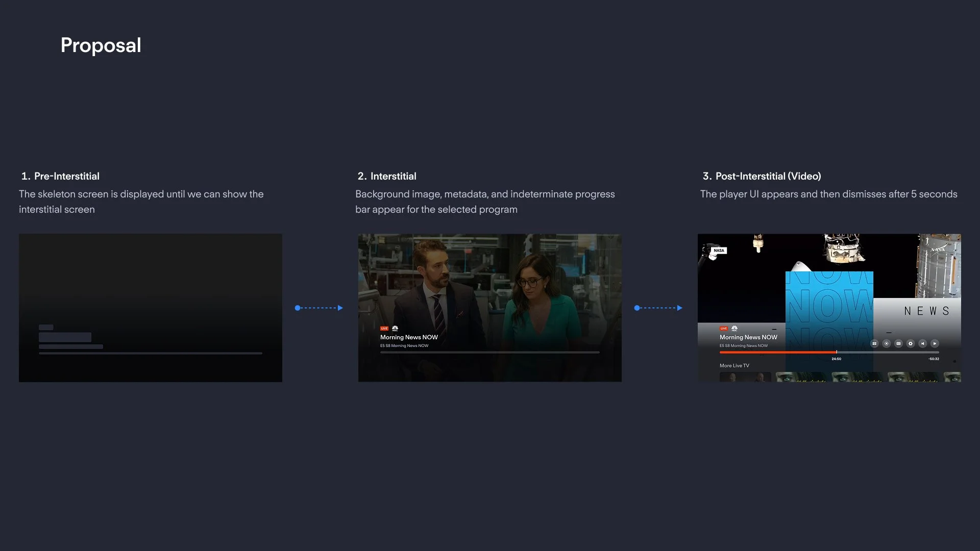Image resolution: width=980 pixels, height=551 pixels.
Task: Click the skeleton placeholder title block
Action: 65,337
